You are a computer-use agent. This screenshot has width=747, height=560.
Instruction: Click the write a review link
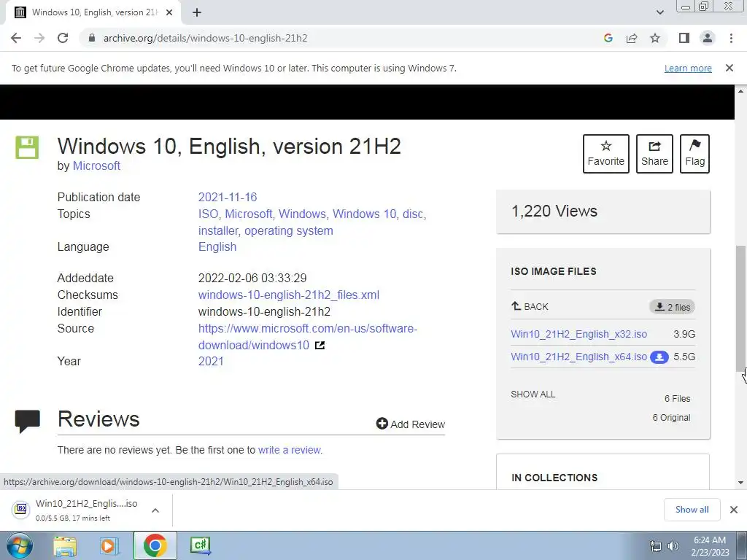point(290,450)
